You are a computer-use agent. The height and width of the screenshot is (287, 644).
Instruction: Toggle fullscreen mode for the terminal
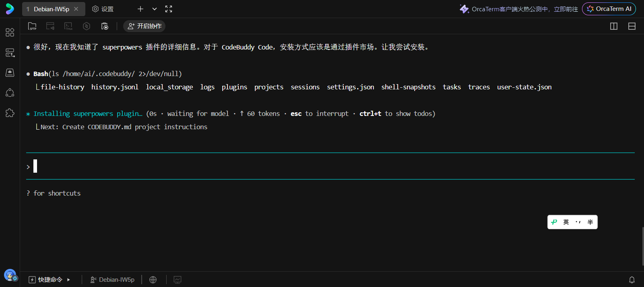click(169, 9)
